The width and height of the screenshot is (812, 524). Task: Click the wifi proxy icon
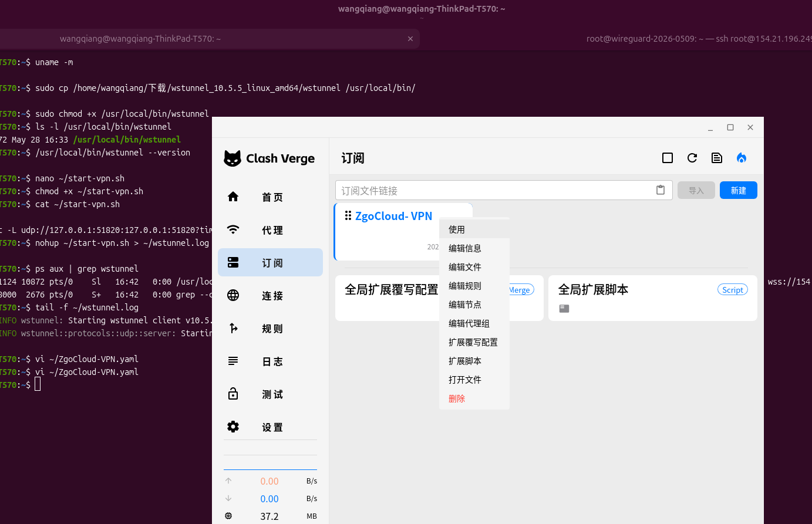click(233, 229)
